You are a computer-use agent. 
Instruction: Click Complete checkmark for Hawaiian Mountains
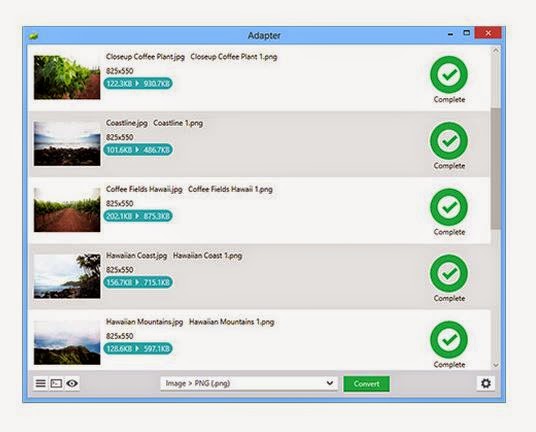(x=449, y=340)
